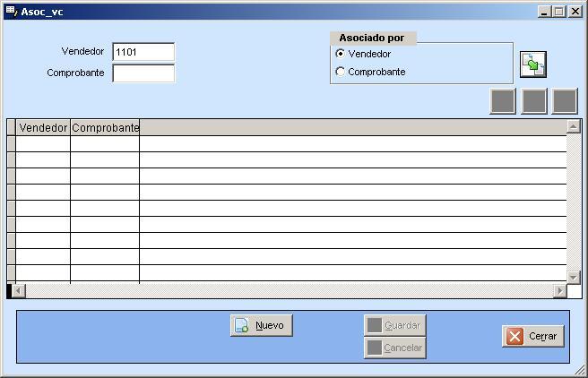Click the Comprobante column header in the grid
The image size is (588, 378).
tap(105, 128)
